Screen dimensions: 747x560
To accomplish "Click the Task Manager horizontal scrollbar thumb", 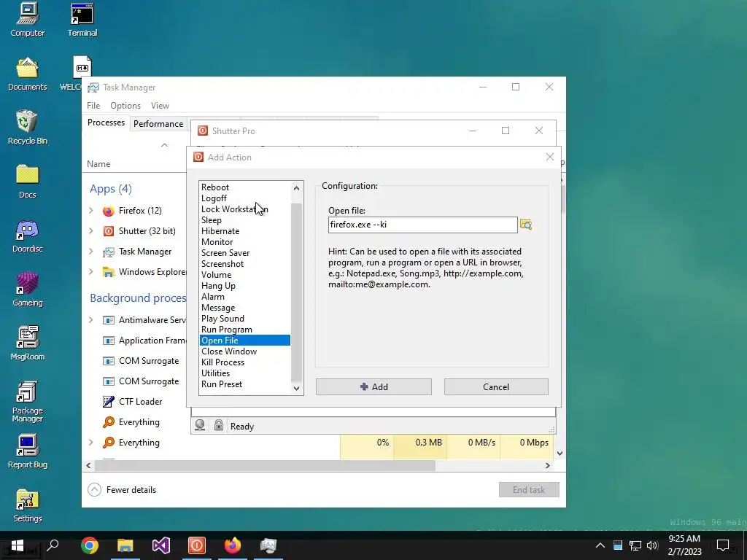I will [x=265, y=465].
